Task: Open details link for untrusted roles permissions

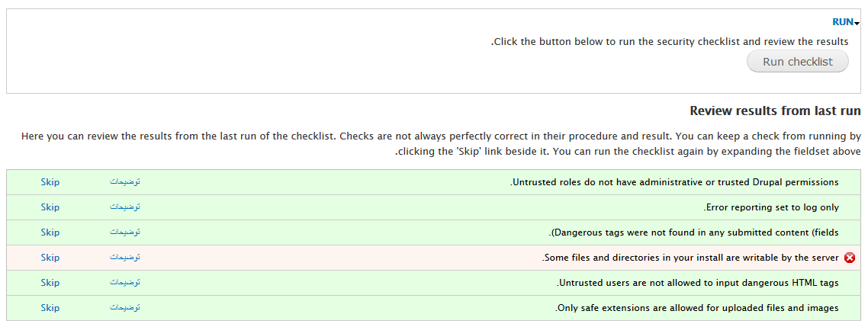Action: click(x=124, y=182)
